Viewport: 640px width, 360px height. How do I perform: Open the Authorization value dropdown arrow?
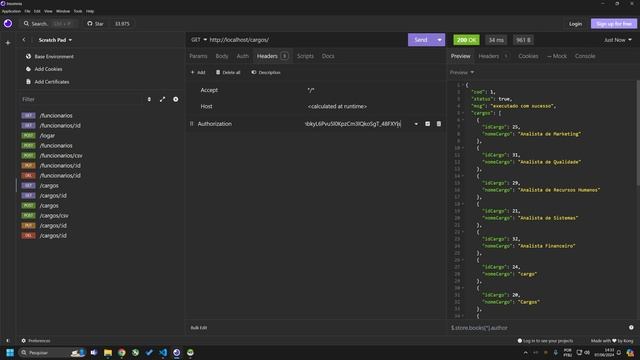[x=416, y=124]
